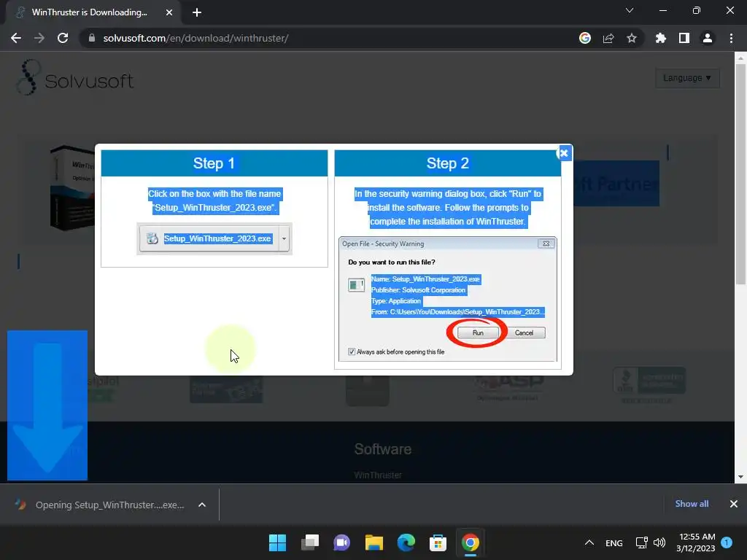
Task: Open the Chat app on taskbar
Action: pyautogui.click(x=341, y=542)
